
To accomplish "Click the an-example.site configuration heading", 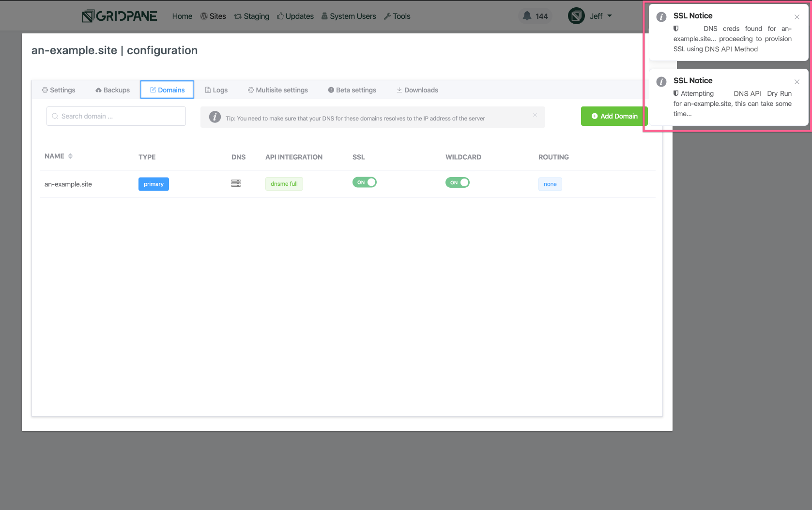I will [x=114, y=50].
